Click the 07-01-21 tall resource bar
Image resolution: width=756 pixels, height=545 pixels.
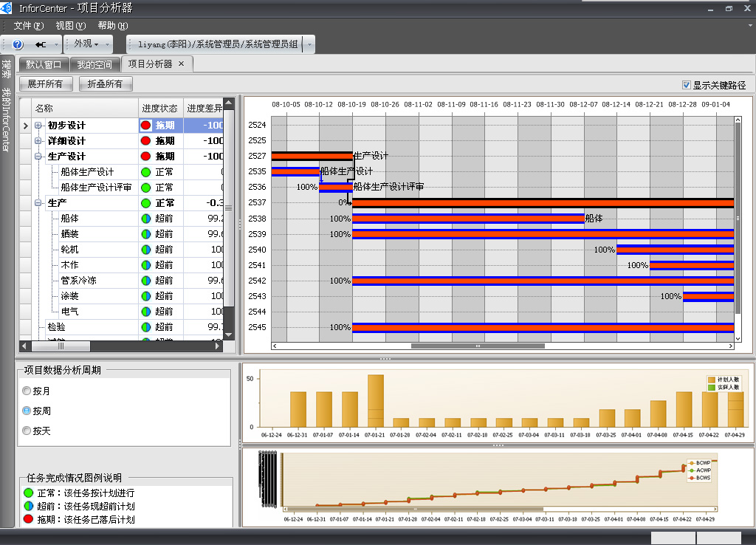tap(376, 401)
